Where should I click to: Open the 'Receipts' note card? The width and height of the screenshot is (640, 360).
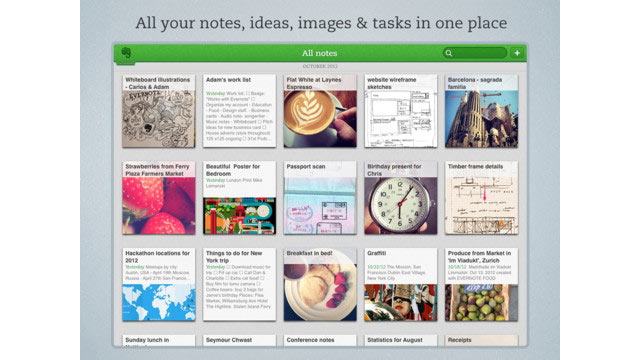click(x=482, y=340)
